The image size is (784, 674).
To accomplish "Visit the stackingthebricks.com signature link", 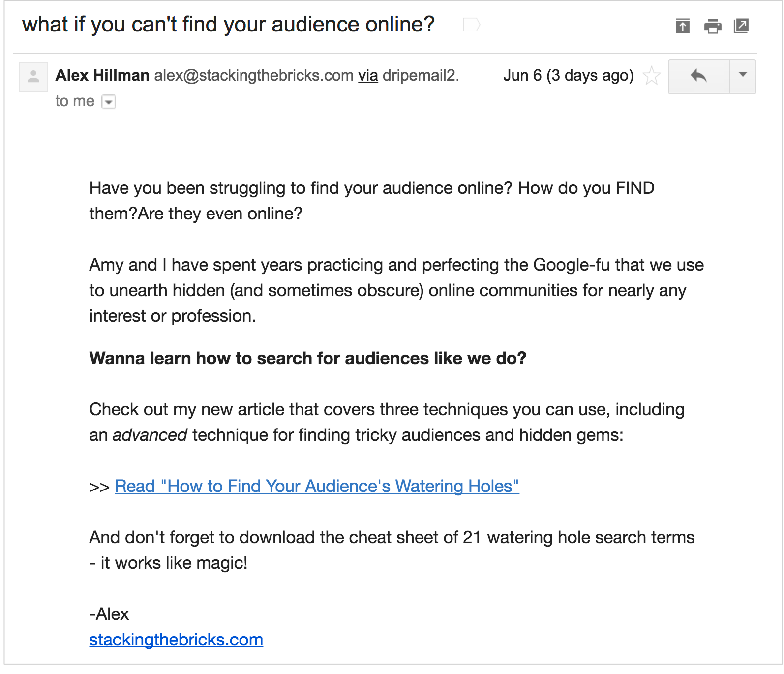I will (176, 640).
